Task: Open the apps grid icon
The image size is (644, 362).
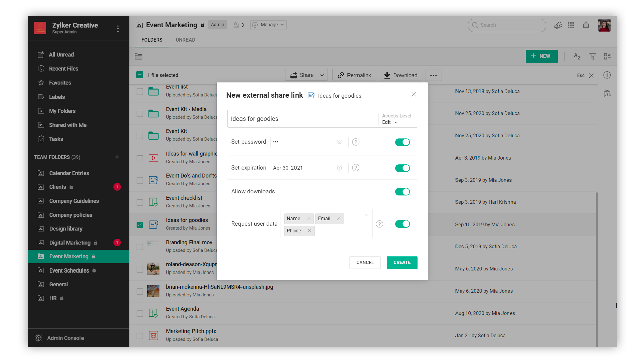Action: [571, 25]
